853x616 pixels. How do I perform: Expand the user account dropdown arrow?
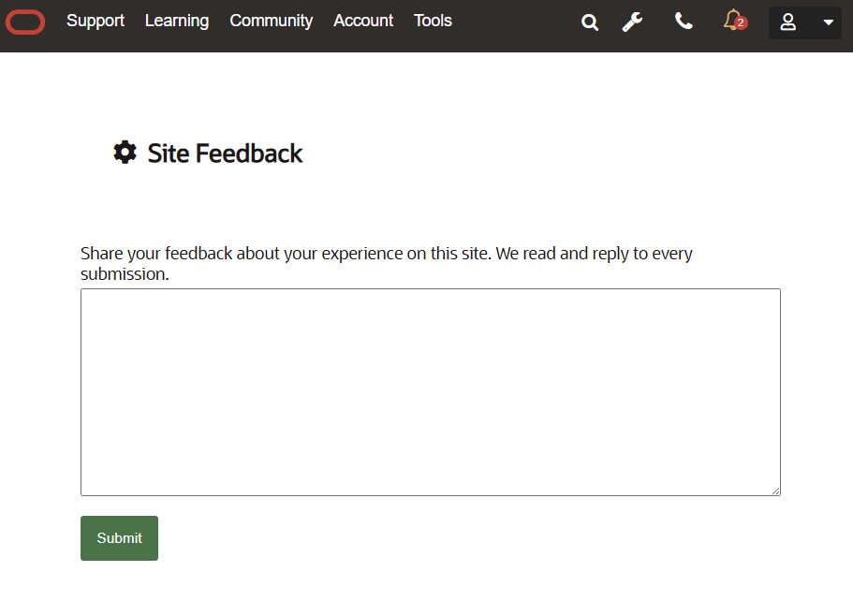(x=828, y=22)
